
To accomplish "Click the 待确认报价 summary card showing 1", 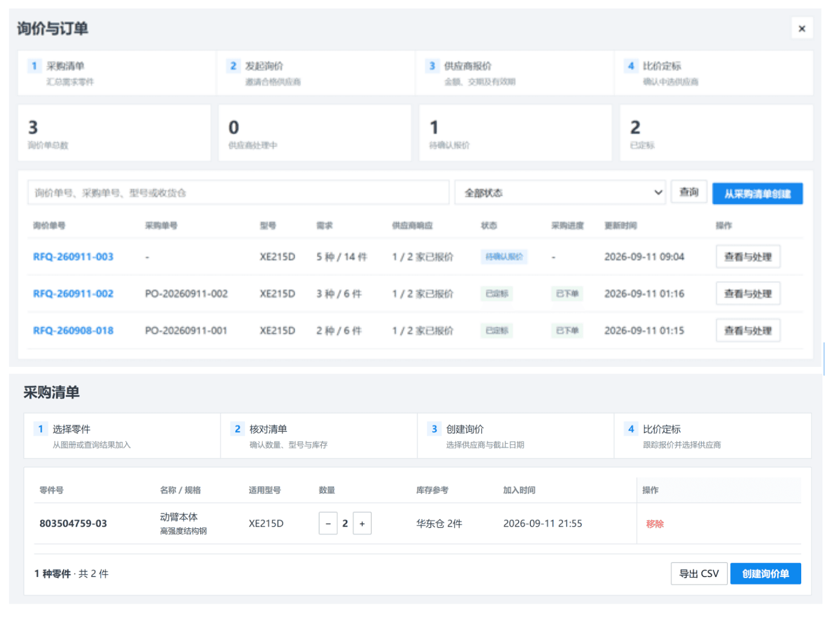I will (516, 133).
